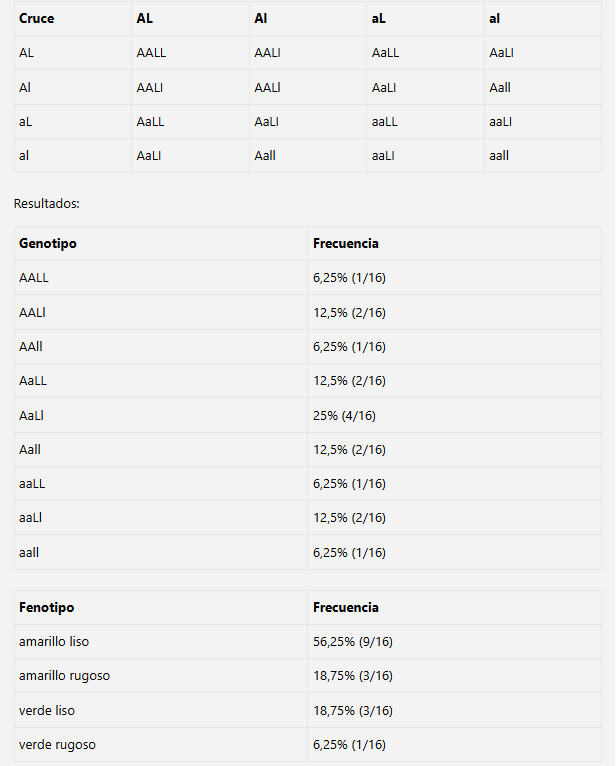The height and width of the screenshot is (766, 616).
Task: Select the 'amarillo rugoso' phenotype cell
Action: pyautogui.click(x=65, y=676)
